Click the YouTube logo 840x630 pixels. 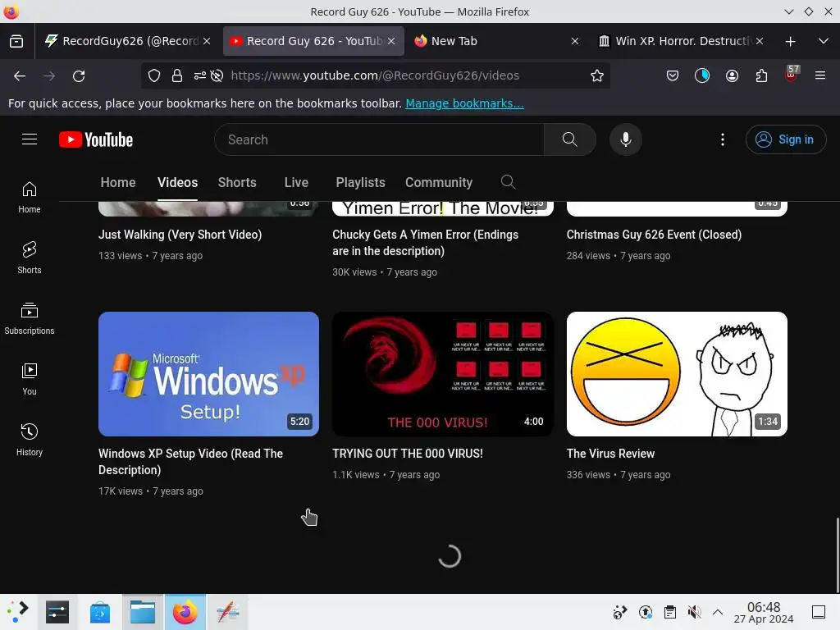point(96,139)
